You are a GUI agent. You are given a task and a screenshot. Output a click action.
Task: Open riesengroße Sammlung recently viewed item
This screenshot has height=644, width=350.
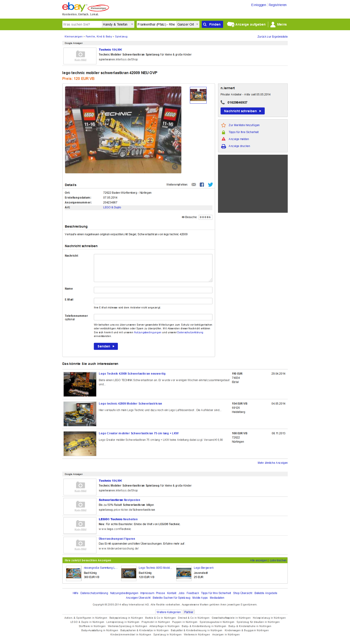(101, 568)
